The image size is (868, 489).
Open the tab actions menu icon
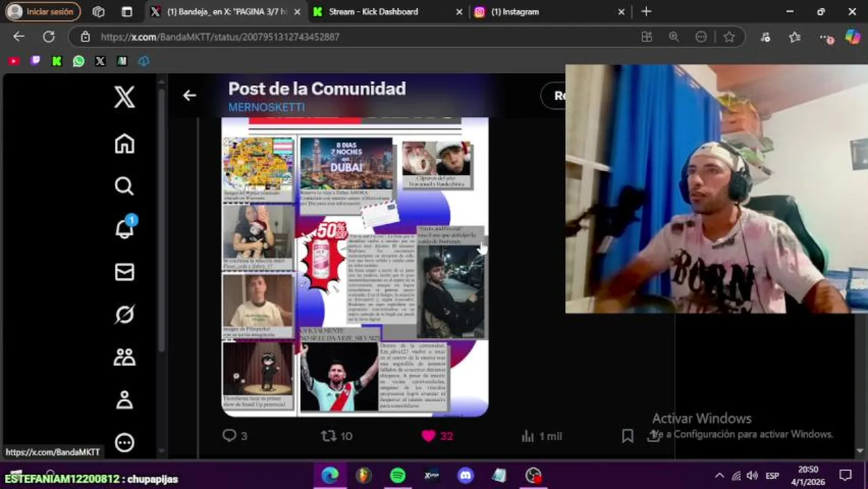pos(127,12)
